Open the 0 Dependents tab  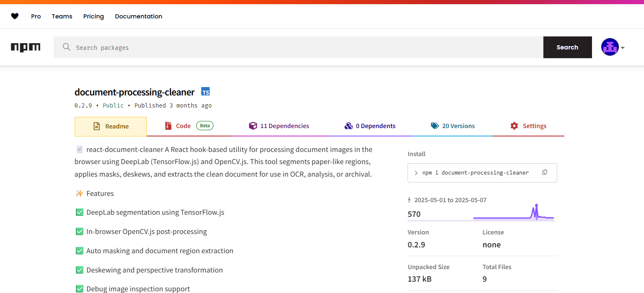coord(370,126)
